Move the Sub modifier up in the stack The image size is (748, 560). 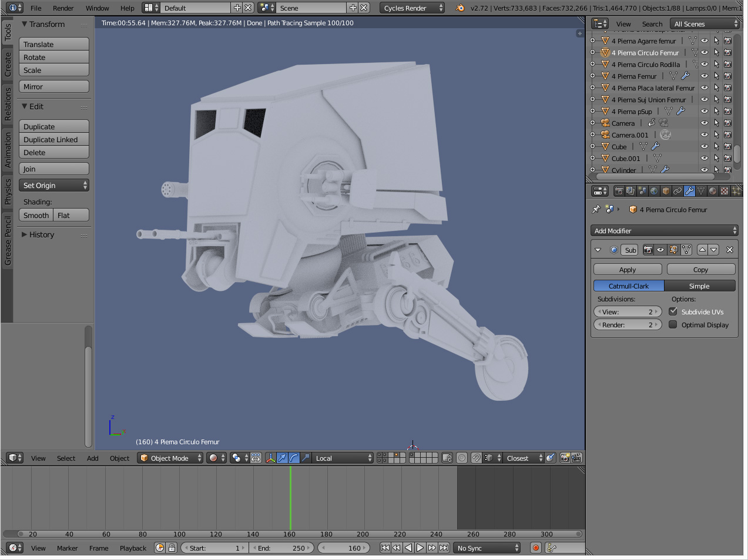pyautogui.click(x=702, y=250)
